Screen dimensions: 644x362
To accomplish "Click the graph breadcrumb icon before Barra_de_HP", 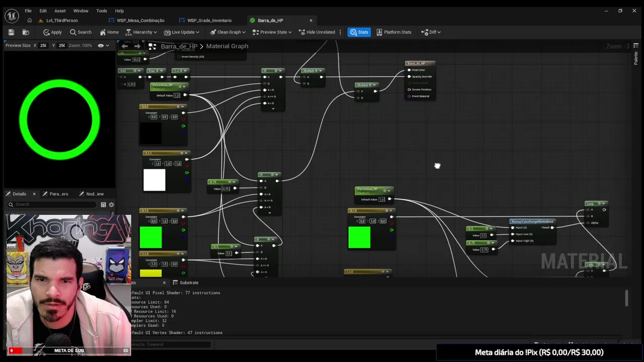I will point(152,46).
